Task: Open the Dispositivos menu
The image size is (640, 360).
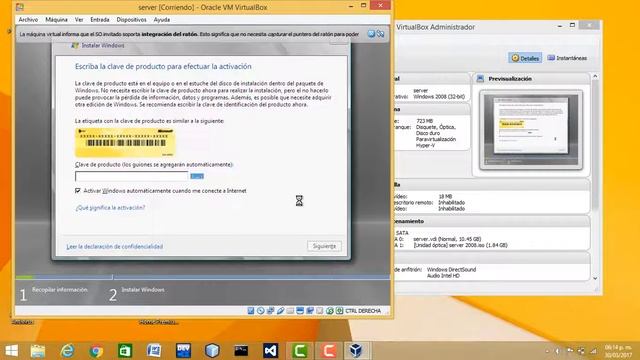Action: (x=131, y=20)
